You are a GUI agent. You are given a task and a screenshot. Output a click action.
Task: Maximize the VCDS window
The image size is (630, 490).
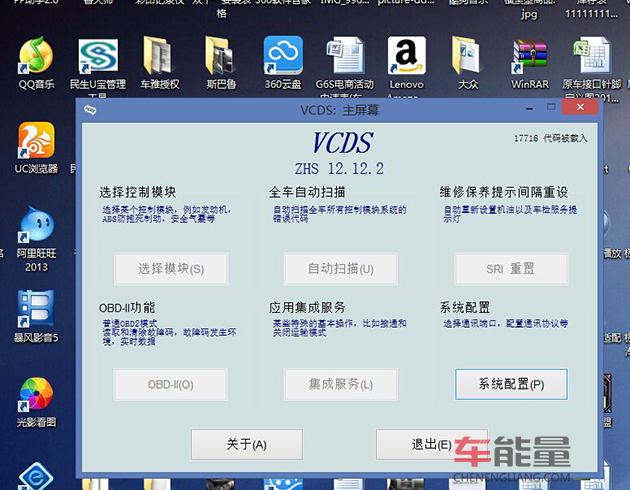551,107
